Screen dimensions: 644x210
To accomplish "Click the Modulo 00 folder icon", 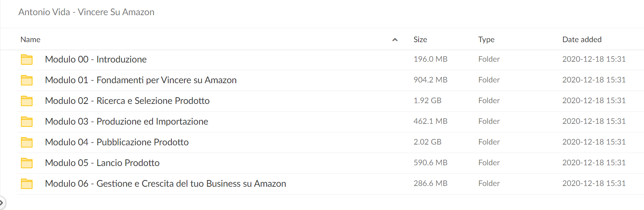I will 27,60.
